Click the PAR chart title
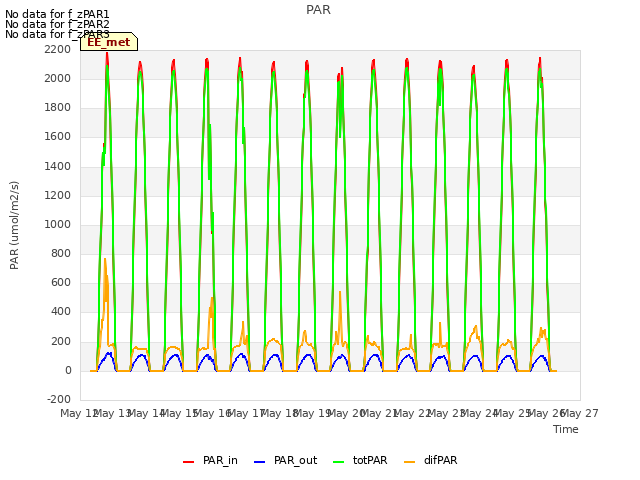The height and width of the screenshot is (480, 640). point(318,10)
